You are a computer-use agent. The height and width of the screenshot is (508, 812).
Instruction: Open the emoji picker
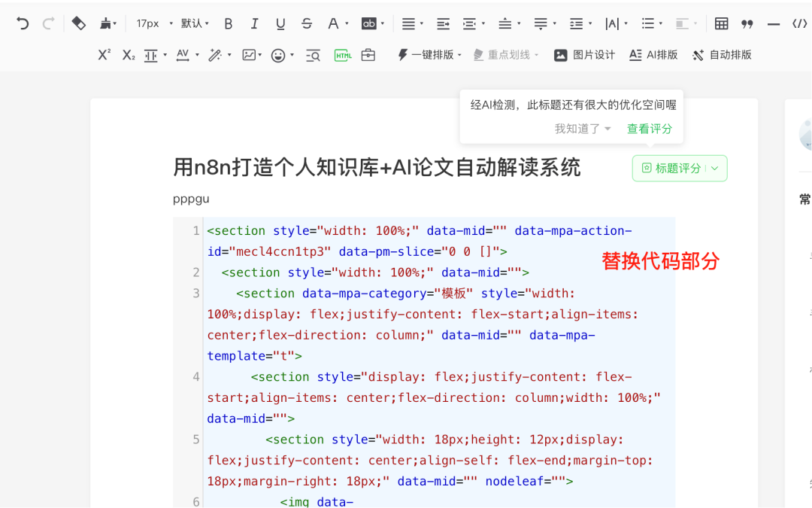click(278, 55)
